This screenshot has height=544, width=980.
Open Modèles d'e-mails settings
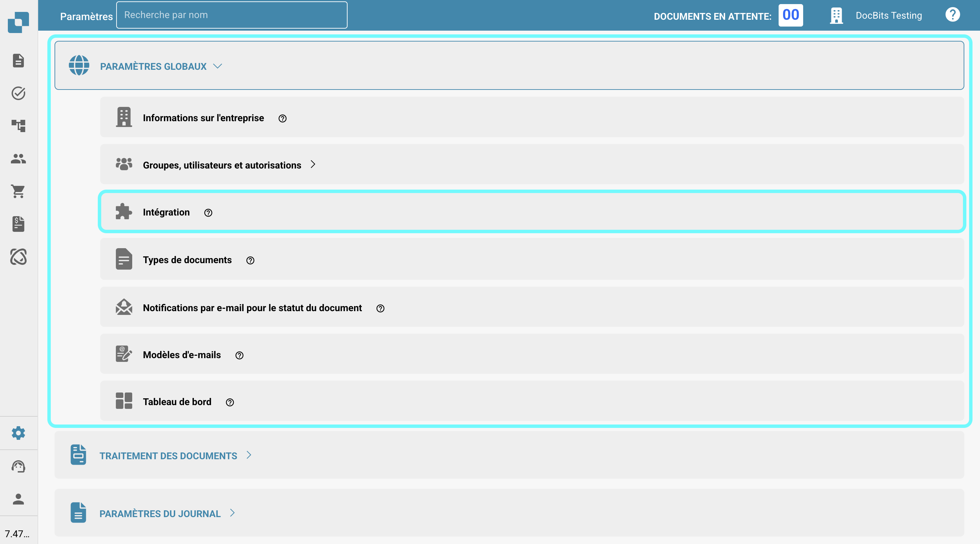click(x=182, y=355)
